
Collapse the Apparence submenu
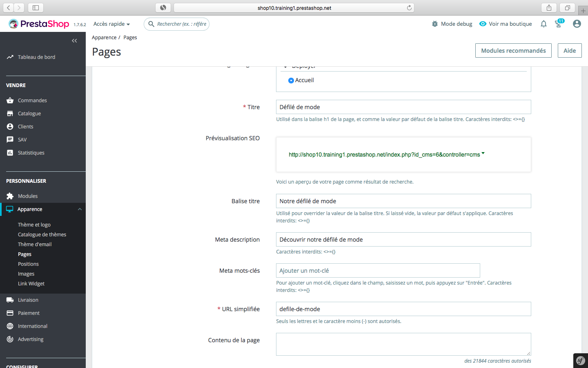(80, 209)
